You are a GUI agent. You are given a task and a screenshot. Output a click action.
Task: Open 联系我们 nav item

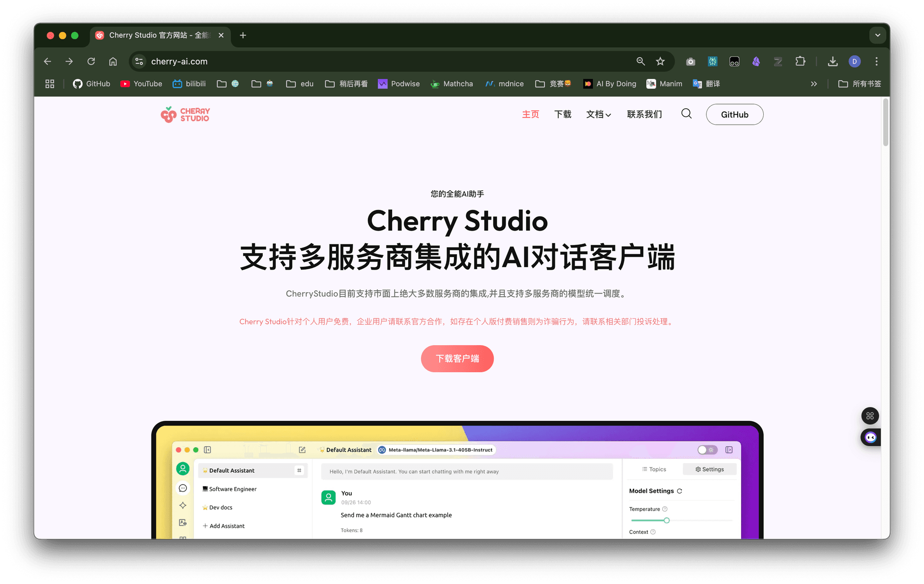click(644, 114)
